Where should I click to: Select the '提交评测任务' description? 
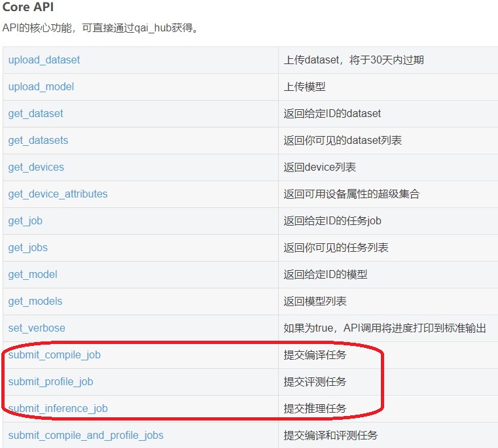tap(315, 382)
